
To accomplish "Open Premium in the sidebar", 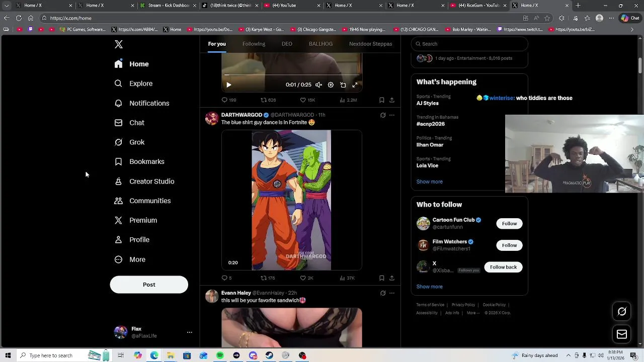I will 136,220.
